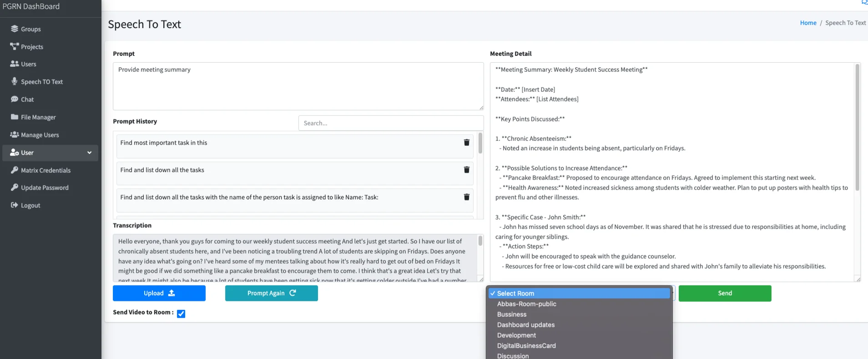Click Logout in the sidebar menu
The width and height of the screenshot is (868, 359).
point(30,205)
